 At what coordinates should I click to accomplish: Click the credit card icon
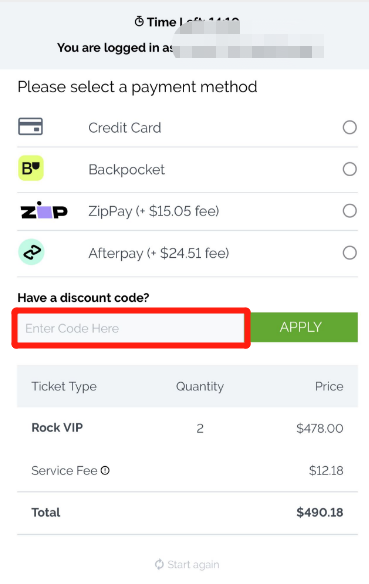[x=31, y=127]
